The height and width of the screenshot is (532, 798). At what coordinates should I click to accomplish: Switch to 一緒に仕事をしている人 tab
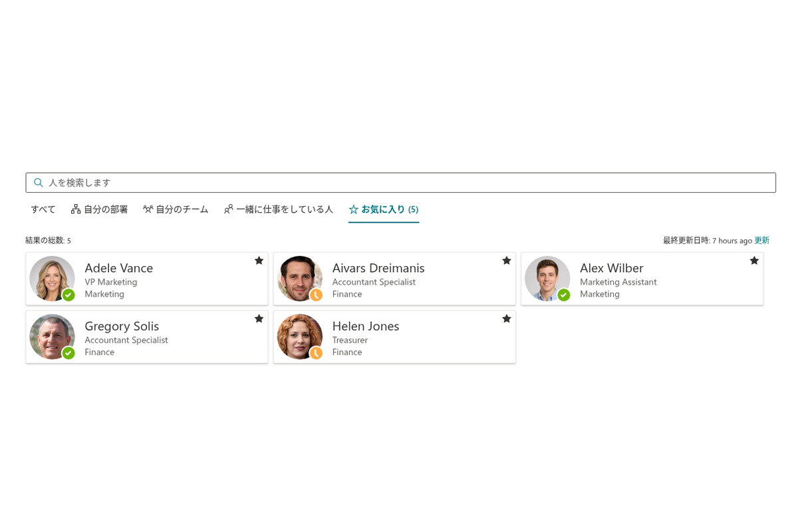[x=279, y=209]
